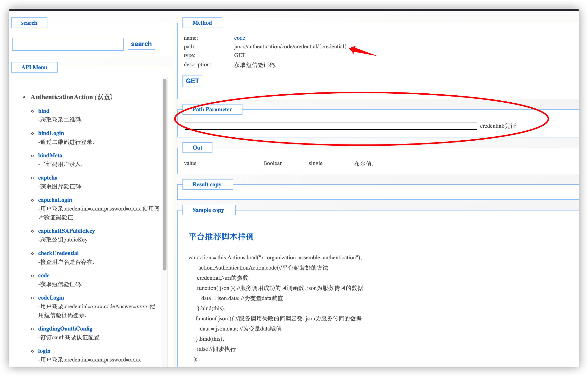Click the checkCredential menu link
This screenshot has width=588, height=376.
tap(58, 253)
